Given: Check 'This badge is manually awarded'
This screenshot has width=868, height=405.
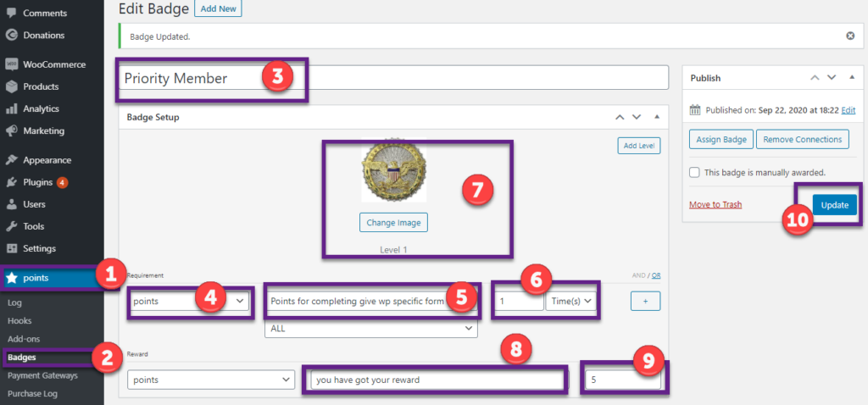Looking at the screenshot, I should pos(695,172).
